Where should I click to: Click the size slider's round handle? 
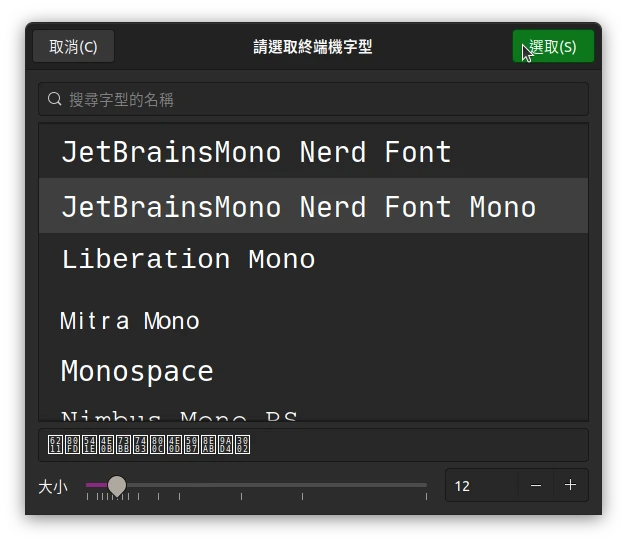(x=117, y=485)
